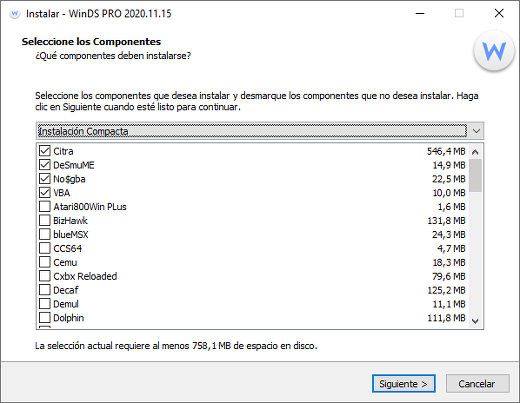Click the Siguiente button
520x403 pixels.
[x=404, y=384]
